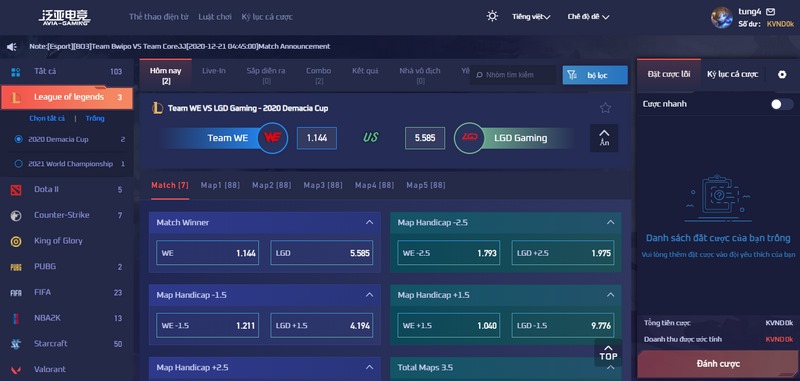
Task: Open the FIFA category icon
Action: pyautogui.click(x=16, y=293)
